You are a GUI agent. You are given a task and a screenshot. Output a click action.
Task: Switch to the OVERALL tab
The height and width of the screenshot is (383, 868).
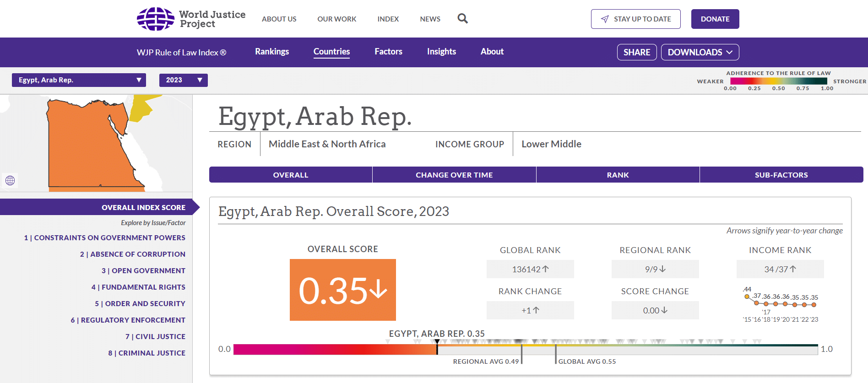(x=291, y=175)
